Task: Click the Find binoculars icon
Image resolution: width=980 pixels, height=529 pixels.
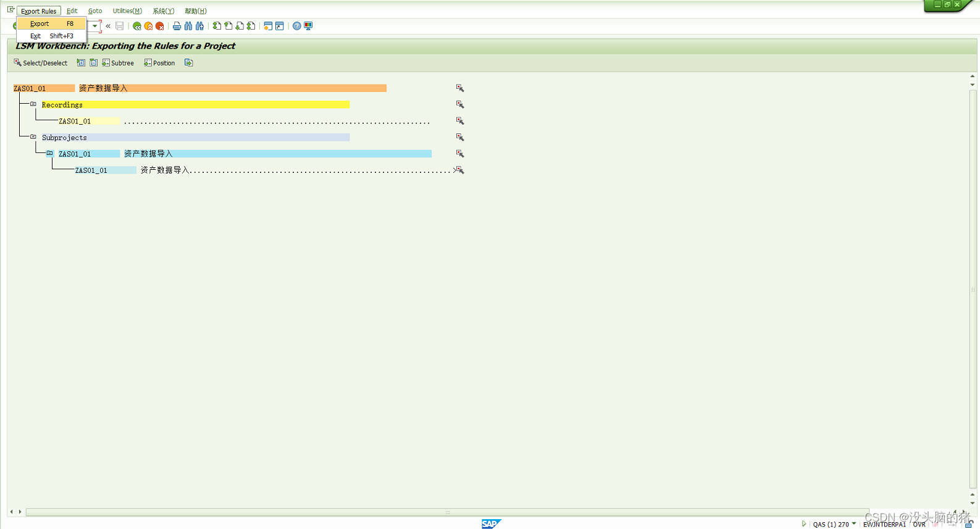Action: [x=188, y=26]
